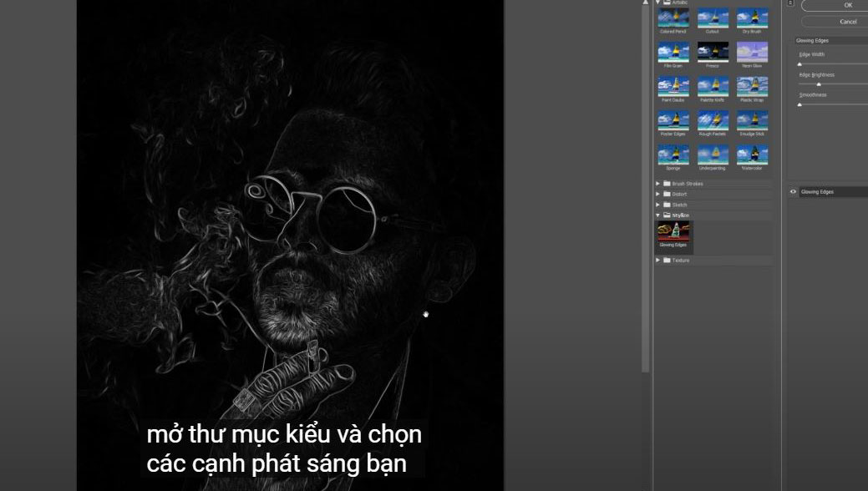Image resolution: width=868 pixels, height=491 pixels.
Task: Choose the Dry Brush filter thumbnail
Action: (752, 18)
